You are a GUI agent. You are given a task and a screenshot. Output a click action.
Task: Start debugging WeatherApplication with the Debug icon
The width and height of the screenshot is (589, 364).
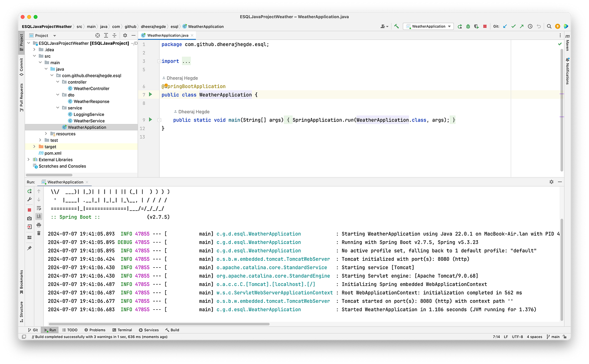(x=468, y=26)
